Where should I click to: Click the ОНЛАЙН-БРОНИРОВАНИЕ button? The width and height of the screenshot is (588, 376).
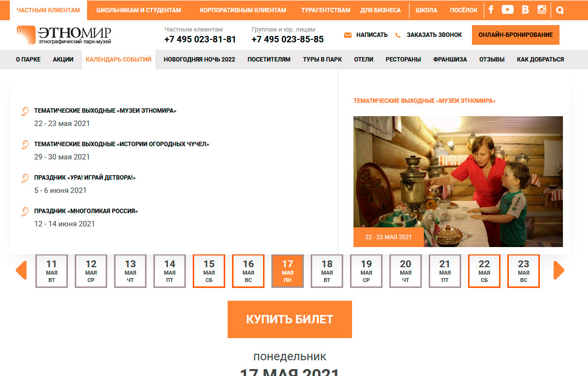pos(516,35)
